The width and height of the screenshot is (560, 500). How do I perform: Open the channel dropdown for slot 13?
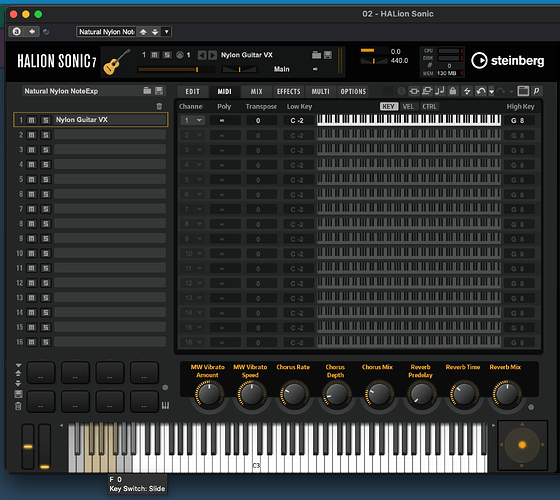[192, 298]
